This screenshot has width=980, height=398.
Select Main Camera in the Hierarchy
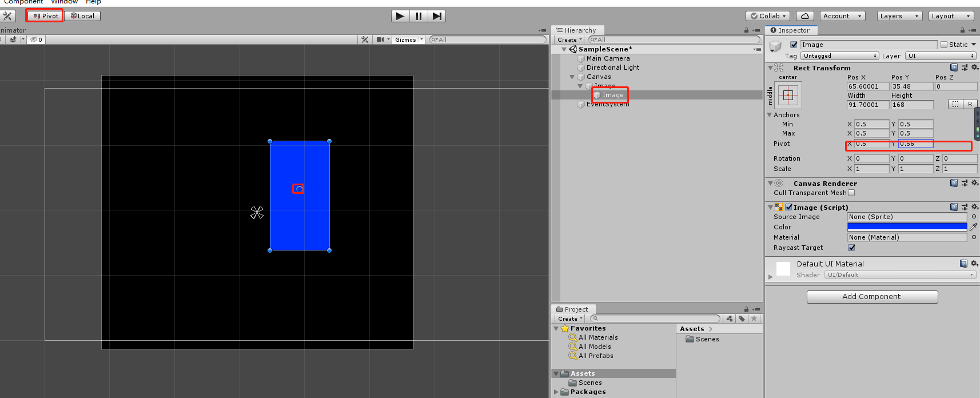608,58
